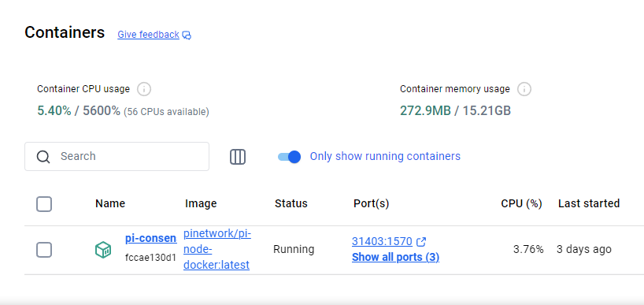Click the pi-consensus container cube icon

103,250
